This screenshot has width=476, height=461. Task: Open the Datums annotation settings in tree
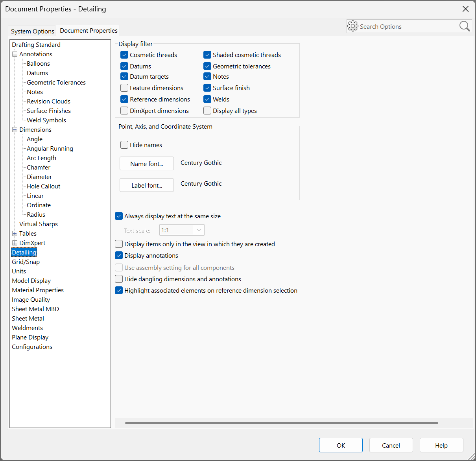37,73
